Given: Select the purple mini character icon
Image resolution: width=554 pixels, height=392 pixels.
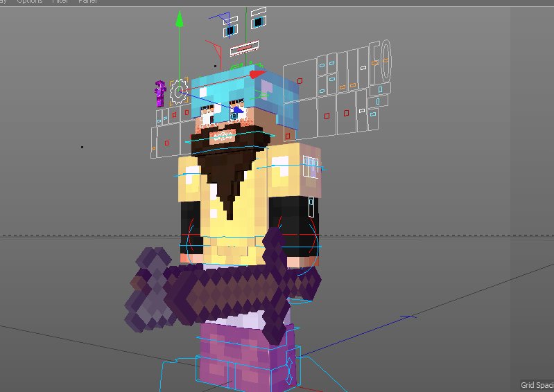Looking at the screenshot, I should [160, 93].
